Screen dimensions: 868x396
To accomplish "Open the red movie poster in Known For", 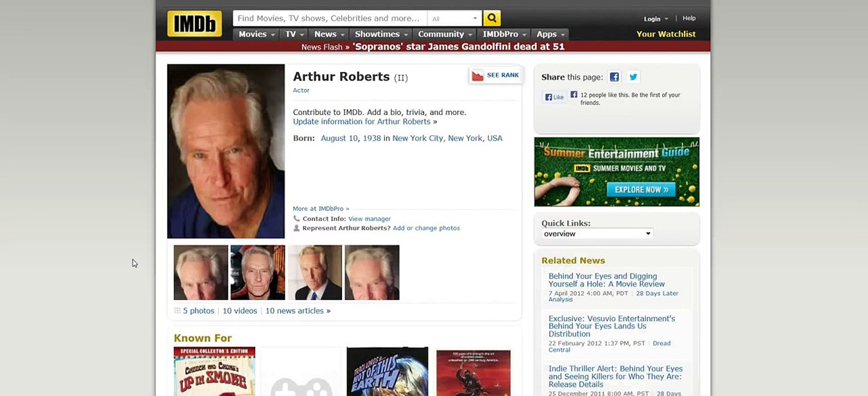I will (x=474, y=373).
